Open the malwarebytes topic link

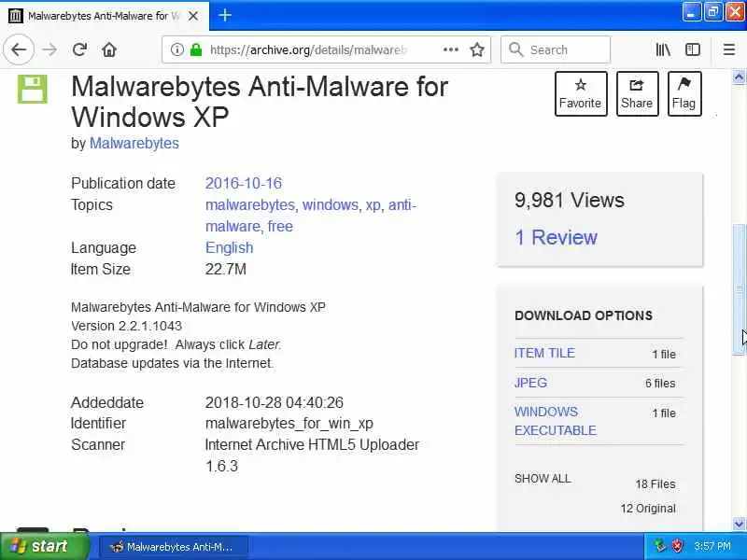(250, 204)
